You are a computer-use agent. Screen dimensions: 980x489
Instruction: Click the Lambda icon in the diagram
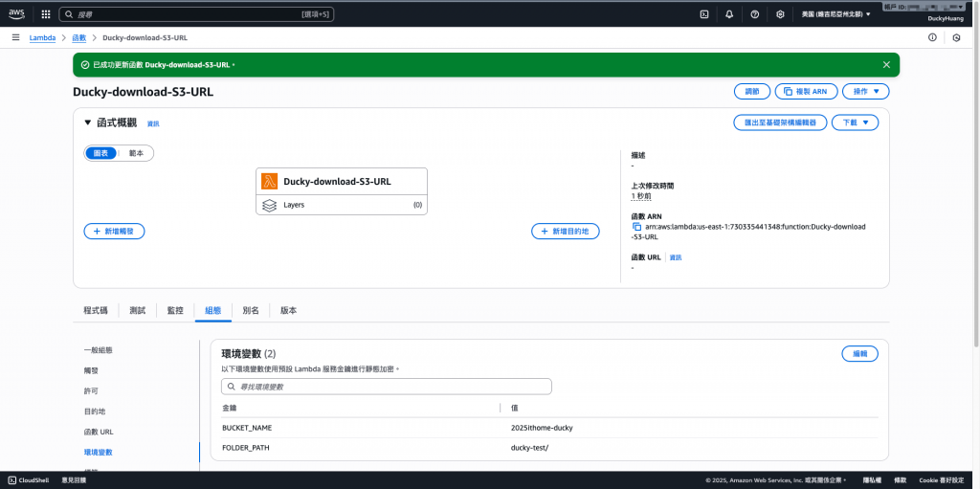click(269, 182)
